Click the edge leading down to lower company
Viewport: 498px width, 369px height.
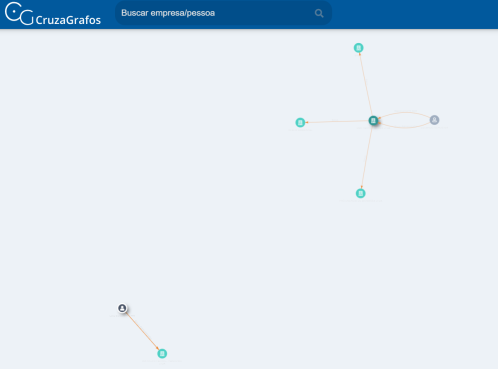click(367, 157)
